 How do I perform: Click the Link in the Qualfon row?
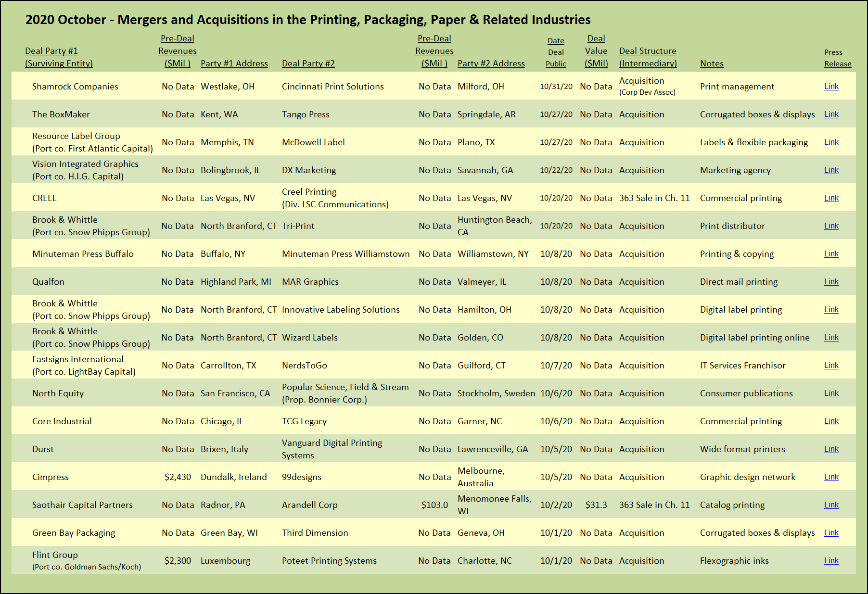[x=831, y=281]
